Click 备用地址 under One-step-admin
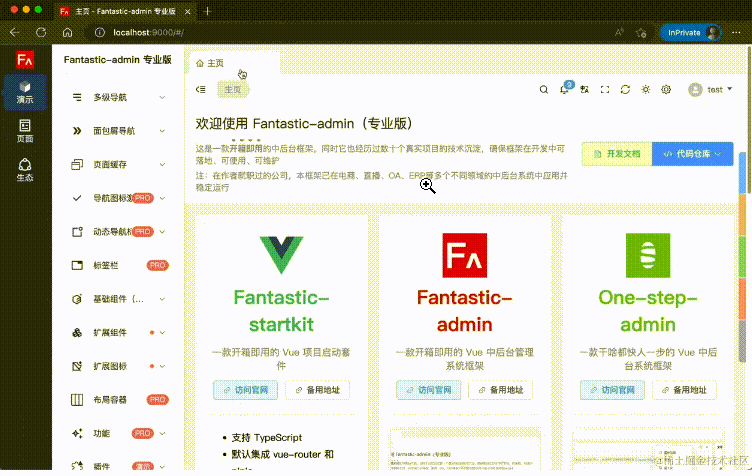752x476 pixels. coord(684,390)
